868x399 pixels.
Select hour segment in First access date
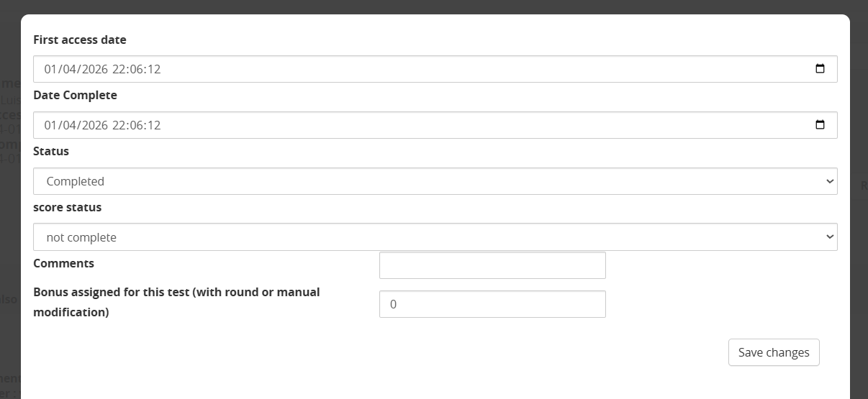pos(119,70)
